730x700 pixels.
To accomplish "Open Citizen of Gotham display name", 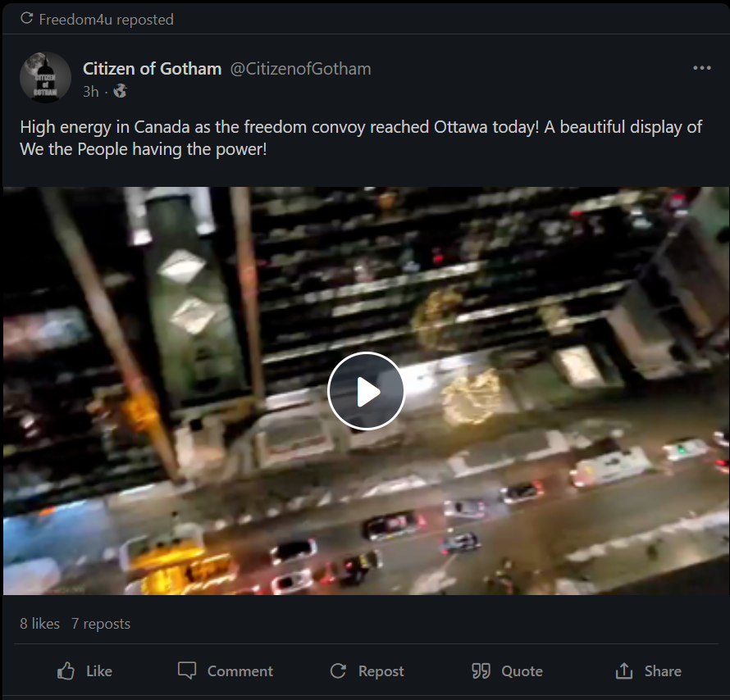I will coord(153,69).
